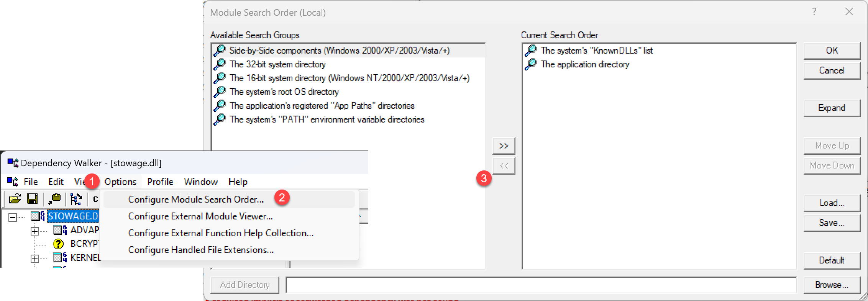Open the Edit menu
The width and height of the screenshot is (868, 301).
click(x=56, y=182)
